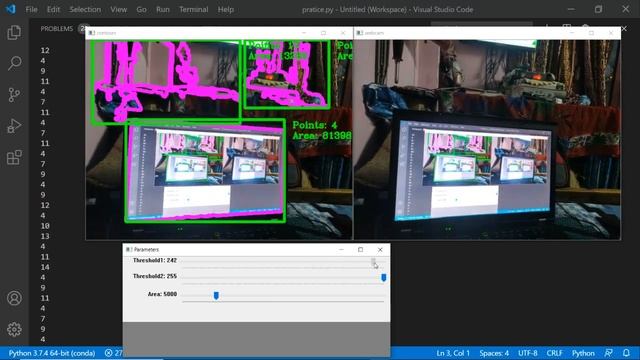The width and height of the screenshot is (640, 360).
Task: Click the Threshold2: 255 label
Action: pyautogui.click(x=155, y=276)
